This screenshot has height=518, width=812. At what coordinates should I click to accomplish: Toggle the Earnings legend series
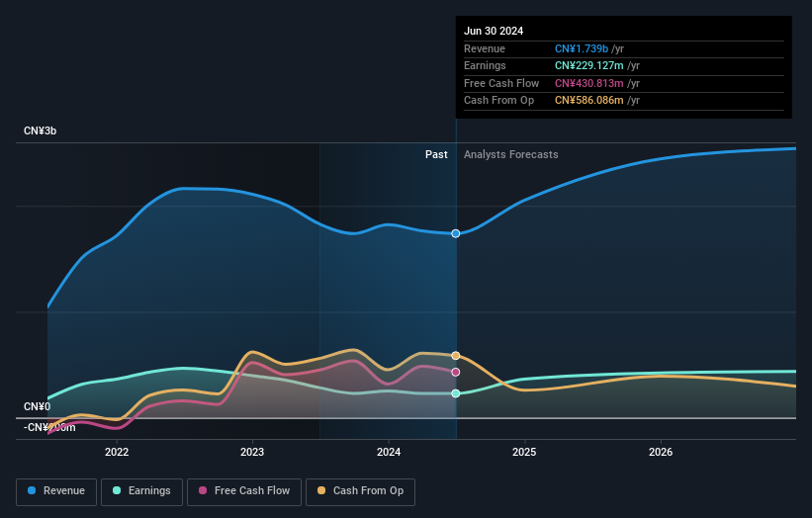(141, 491)
